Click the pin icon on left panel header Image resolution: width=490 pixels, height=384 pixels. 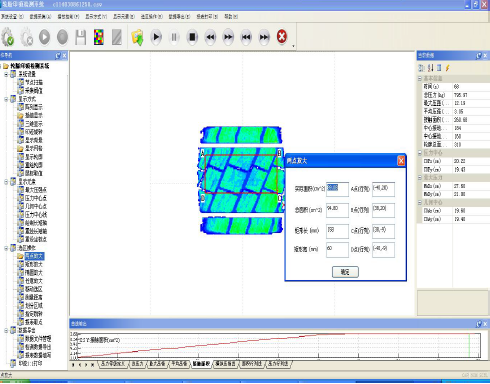coord(58,56)
